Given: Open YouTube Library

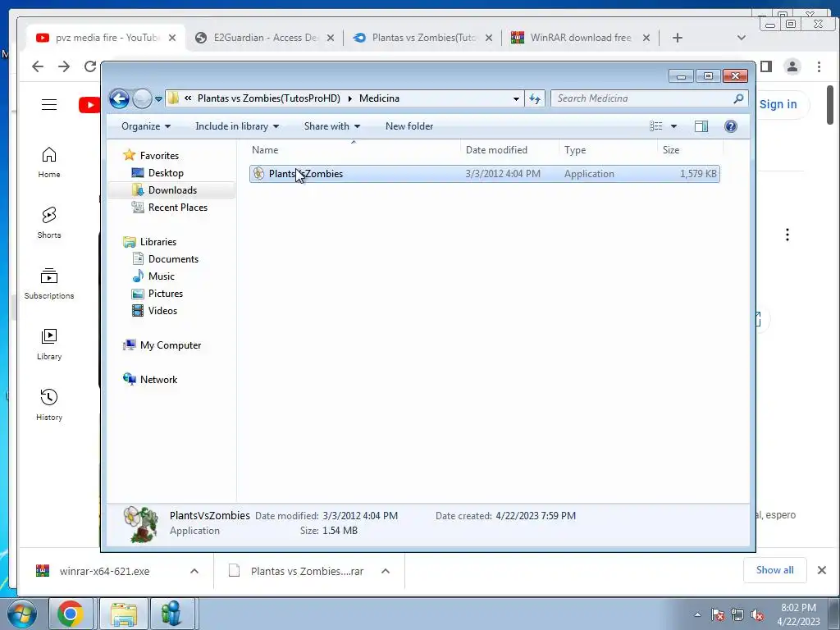Looking at the screenshot, I should click(x=49, y=345).
